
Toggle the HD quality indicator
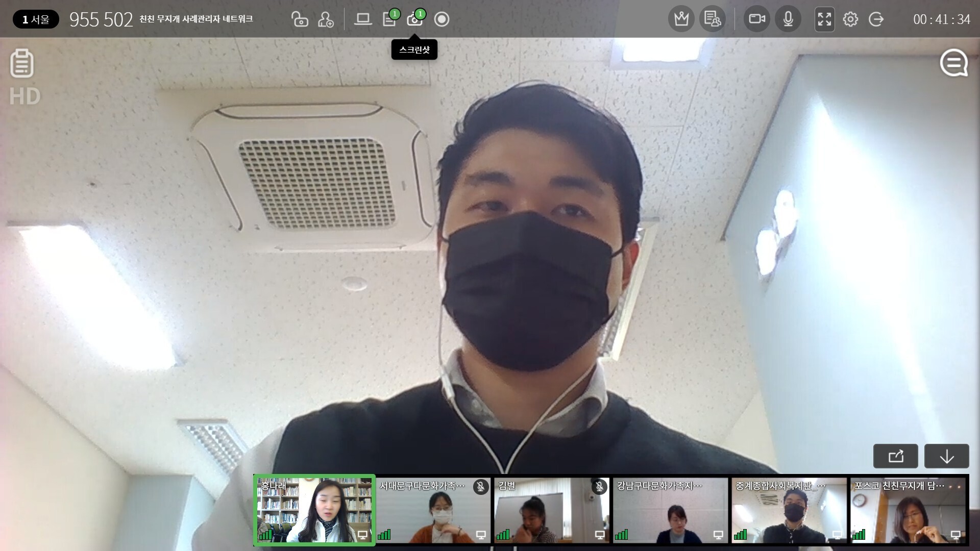[24, 97]
